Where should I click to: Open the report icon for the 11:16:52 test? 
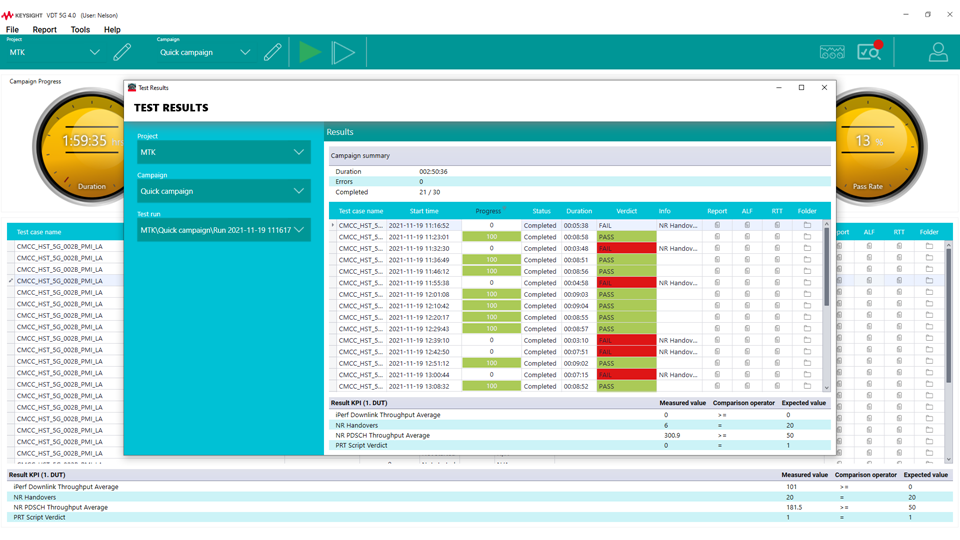[717, 225]
